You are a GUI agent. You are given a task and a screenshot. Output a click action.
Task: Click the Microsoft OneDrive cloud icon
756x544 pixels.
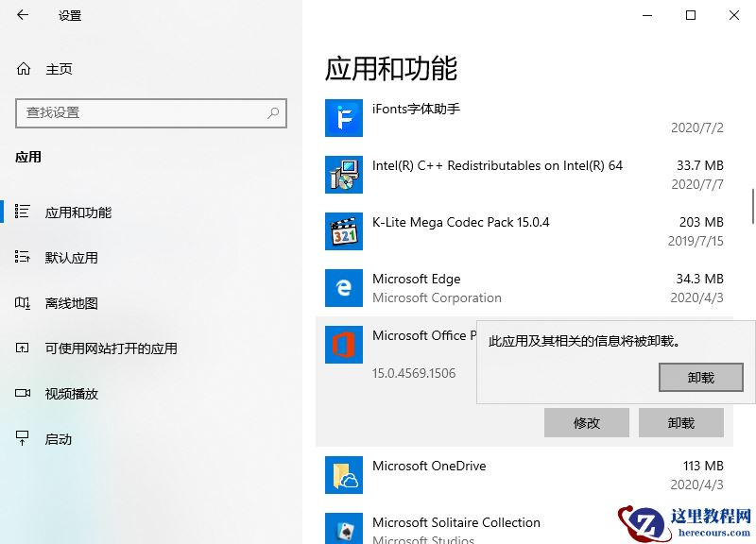343,475
